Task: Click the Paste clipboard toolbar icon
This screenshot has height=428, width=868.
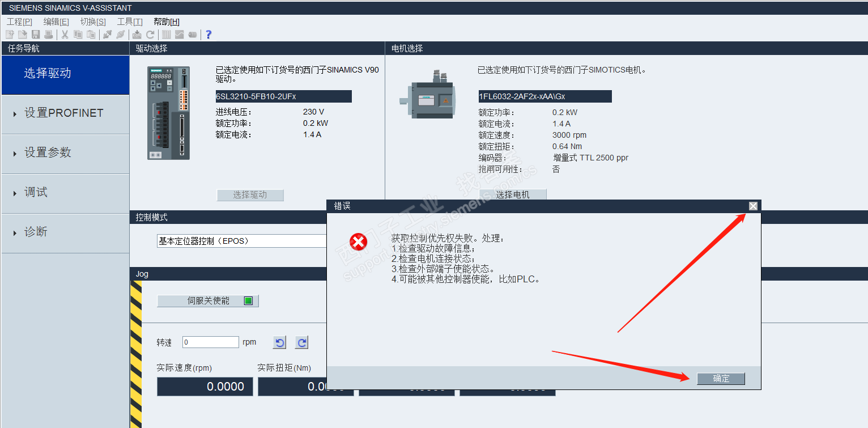Action: 91,35
